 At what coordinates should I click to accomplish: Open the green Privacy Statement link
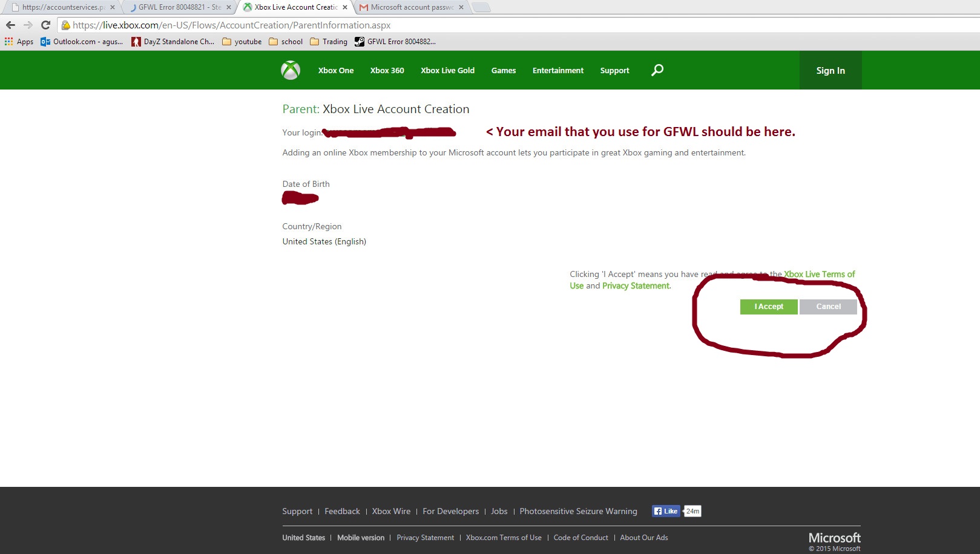[636, 285]
